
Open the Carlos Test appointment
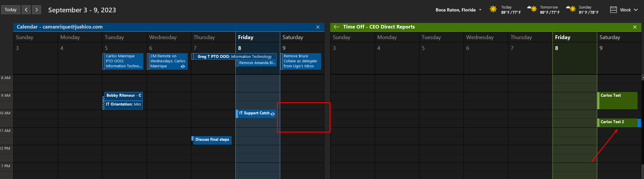click(618, 101)
